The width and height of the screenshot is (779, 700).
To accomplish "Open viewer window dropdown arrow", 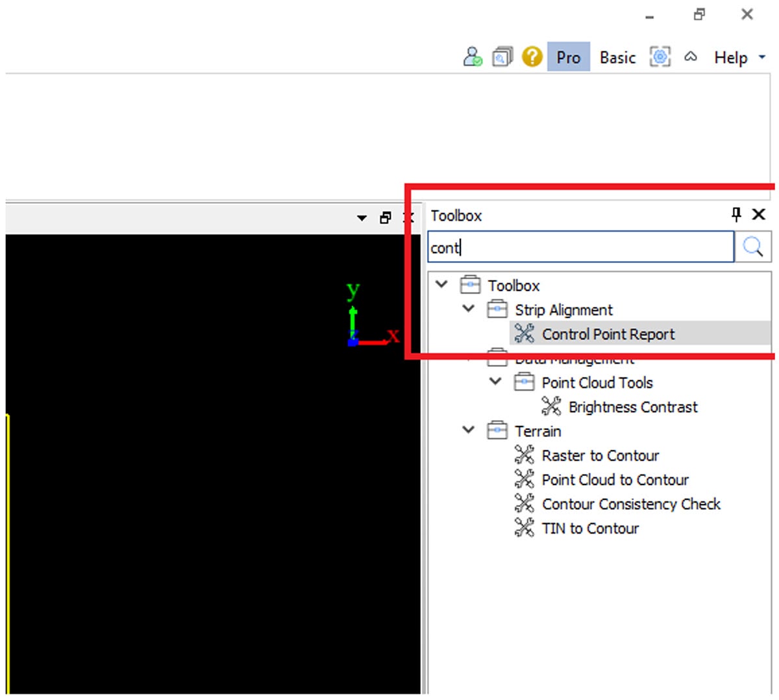I will (x=362, y=218).
